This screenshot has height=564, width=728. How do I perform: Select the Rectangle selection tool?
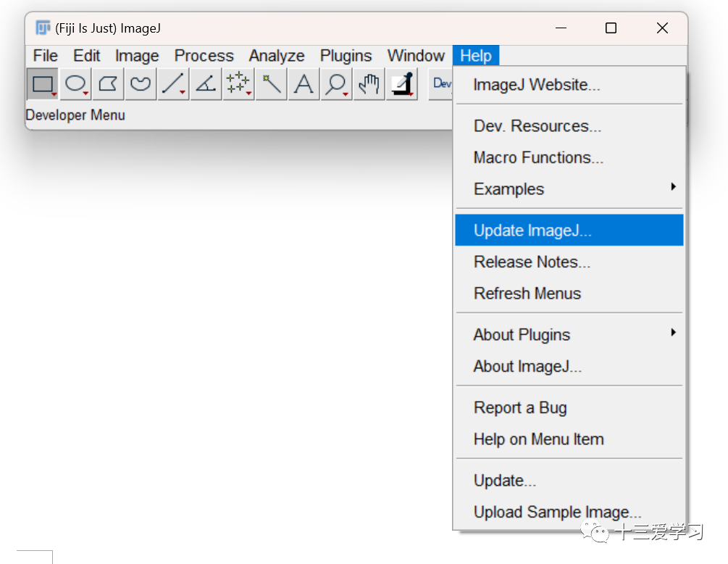(43, 84)
